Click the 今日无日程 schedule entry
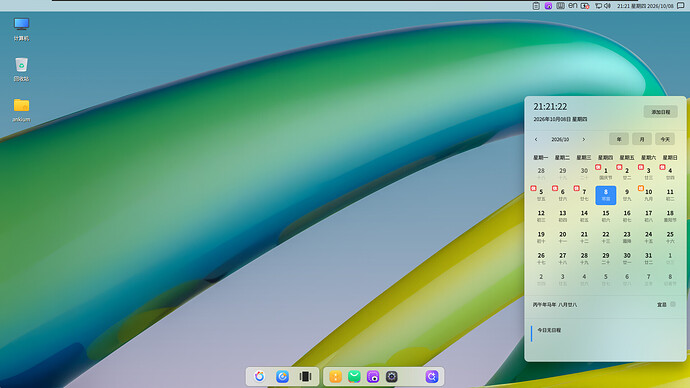Viewport: 690px width, 388px height. click(549, 330)
